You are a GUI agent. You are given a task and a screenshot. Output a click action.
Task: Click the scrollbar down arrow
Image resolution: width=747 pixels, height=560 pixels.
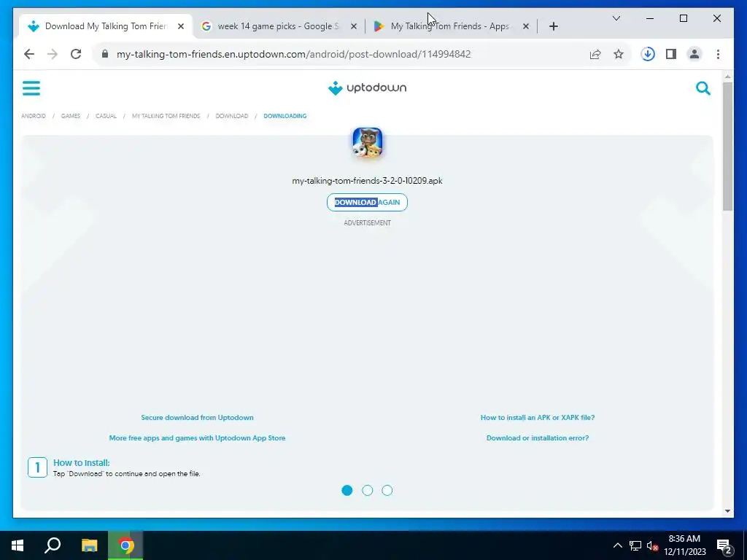(727, 511)
